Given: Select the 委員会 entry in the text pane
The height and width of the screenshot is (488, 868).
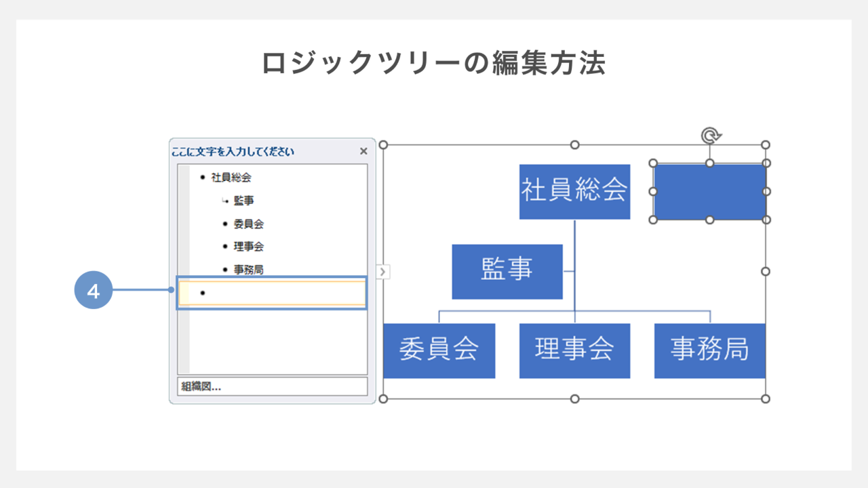Looking at the screenshot, I should (x=248, y=224).
